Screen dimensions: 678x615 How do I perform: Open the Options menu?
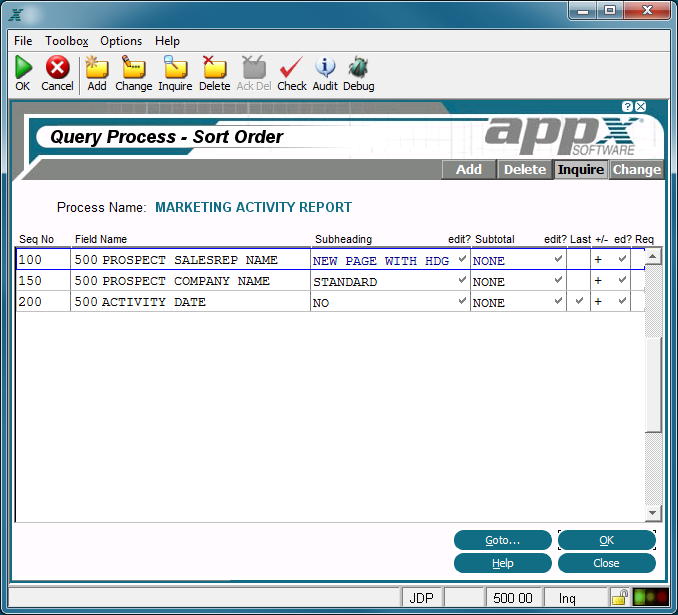coord(121,41)
